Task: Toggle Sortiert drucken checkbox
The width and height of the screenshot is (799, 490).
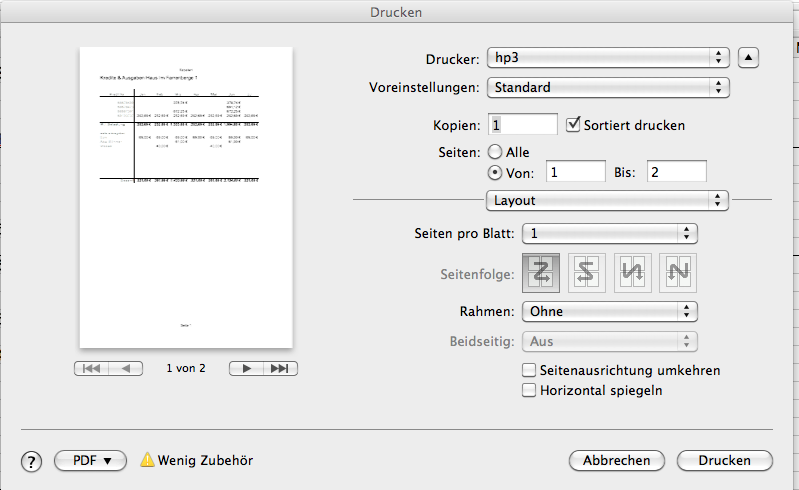Action: pos(573,124)
